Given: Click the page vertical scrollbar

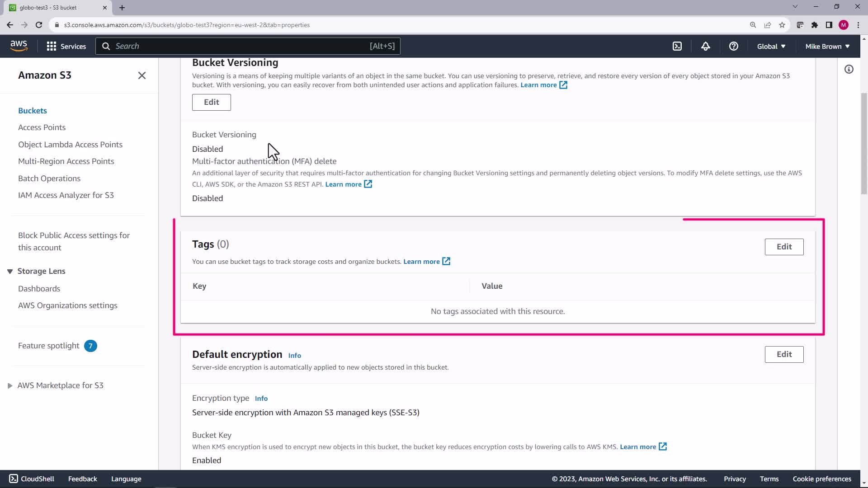Looking at the screenshot, I should tap(863, 145).
